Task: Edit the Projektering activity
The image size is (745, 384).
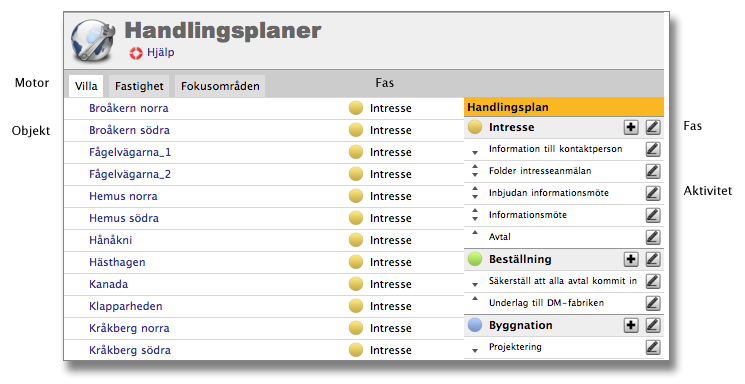Action: pos(653,347)
